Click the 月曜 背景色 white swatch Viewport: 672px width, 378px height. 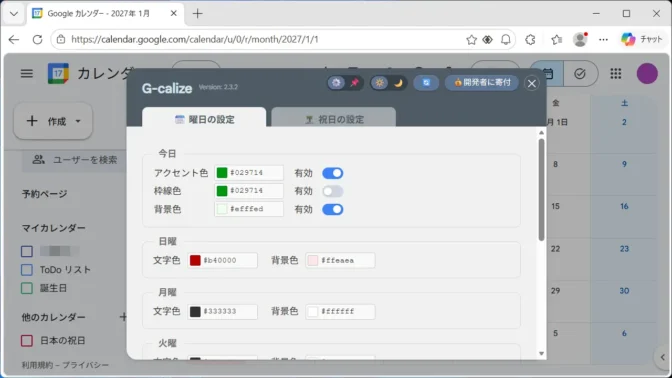pyautogui.click(x=313, y=311)
